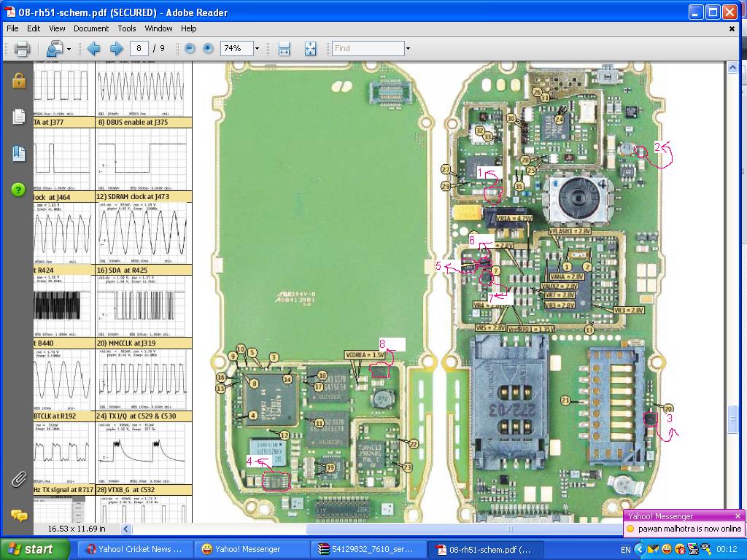Viewport: 747px width, 560px height.
Task: Open the Bookmarks panel icon
Action: pos(18,153)
